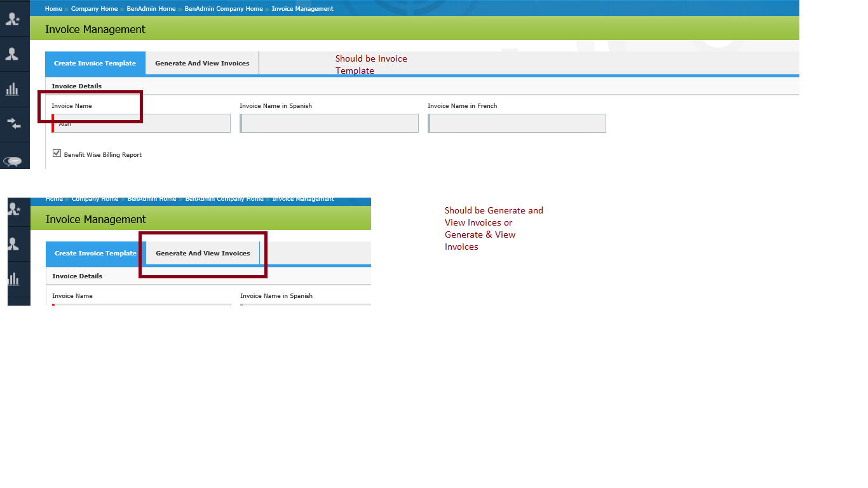Select Create Invoice Template tab in upper screenshot
868x488 pixels.
tap(95, 64)
